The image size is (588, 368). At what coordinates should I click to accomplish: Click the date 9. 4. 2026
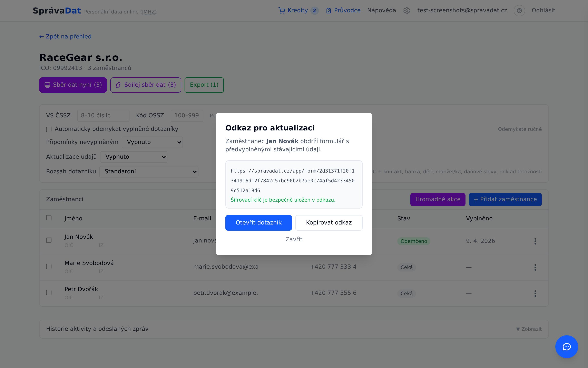point(480,241)
